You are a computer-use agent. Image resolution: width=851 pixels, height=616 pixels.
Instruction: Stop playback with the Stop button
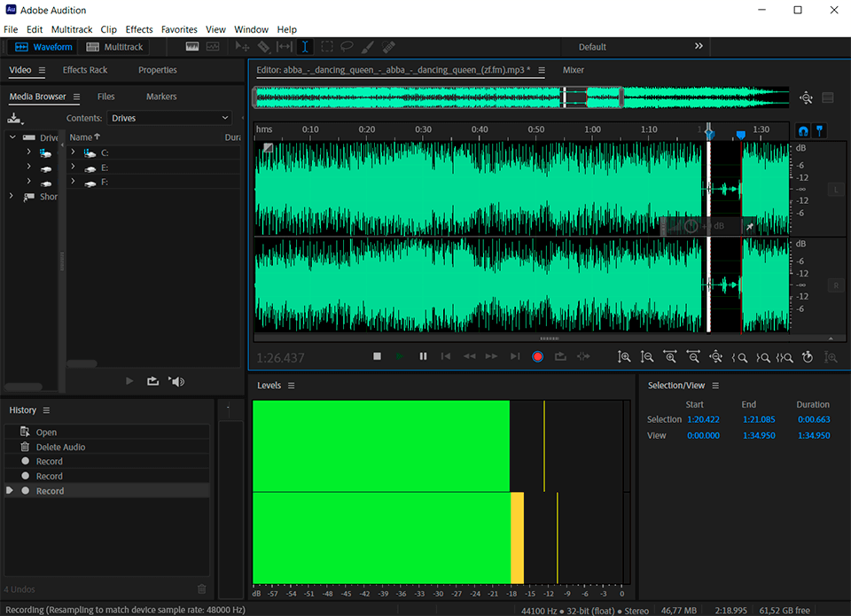pyautogui.click(x=377, y=356)
